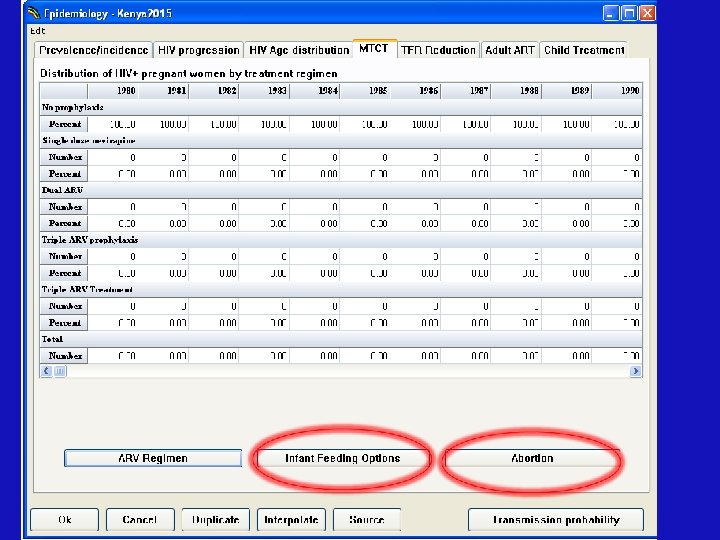720x540 pixels.
Task: Open Infant Feeding Options
Action: (x=343, y=458)
